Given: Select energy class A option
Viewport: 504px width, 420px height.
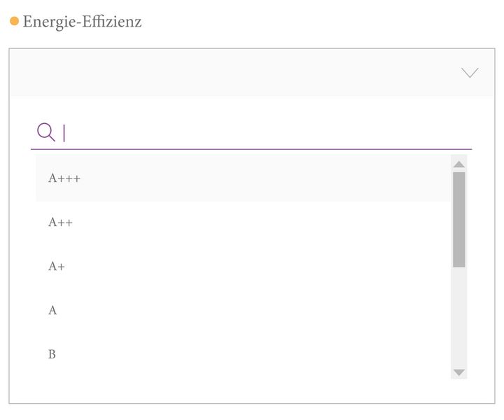Looking at the screenshot, I should pyautogui.click(x=52, y=311).
